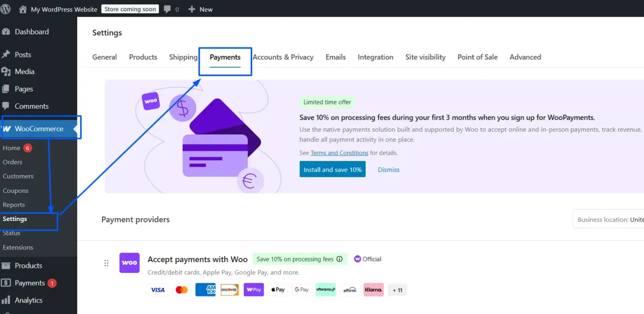Click the Apple Pay icon
This screenshot has width=644, height=314.
(x=278, y=290)
